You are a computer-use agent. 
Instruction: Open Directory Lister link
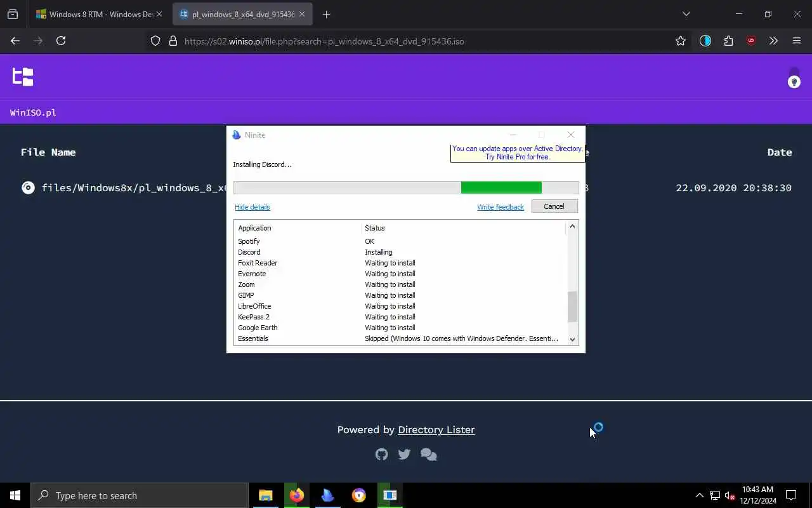click(x=436, y=430)
